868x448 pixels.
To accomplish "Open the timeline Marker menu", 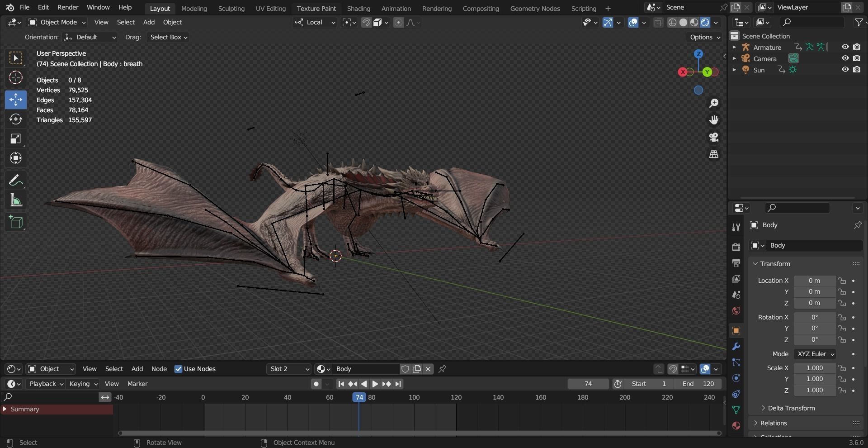I will click(x=137, y=384).
